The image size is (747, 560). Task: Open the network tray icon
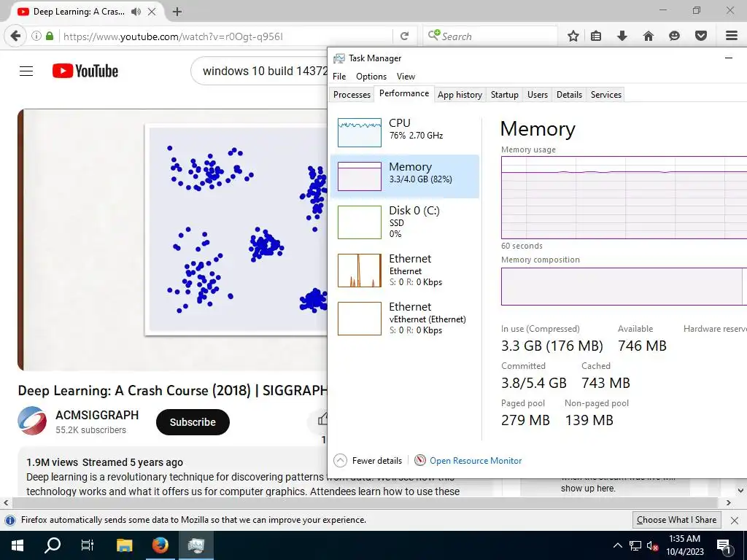(x=635, y=545)
